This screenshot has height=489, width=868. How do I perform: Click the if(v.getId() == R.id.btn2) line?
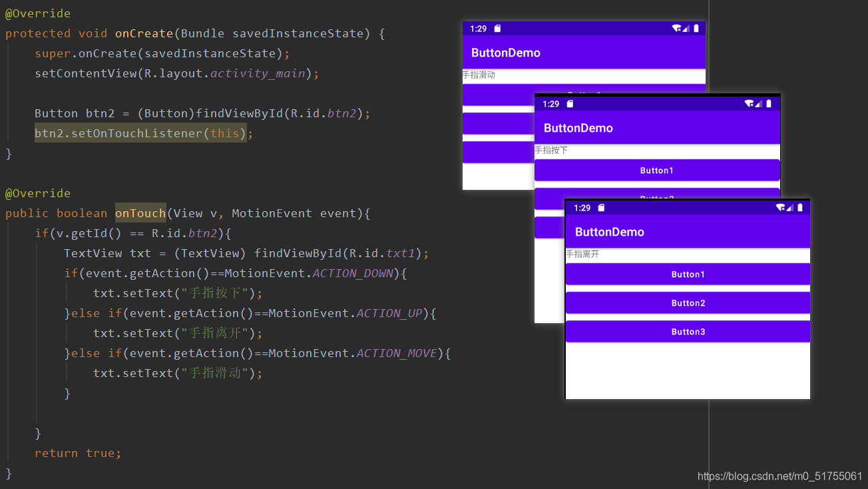133,233
